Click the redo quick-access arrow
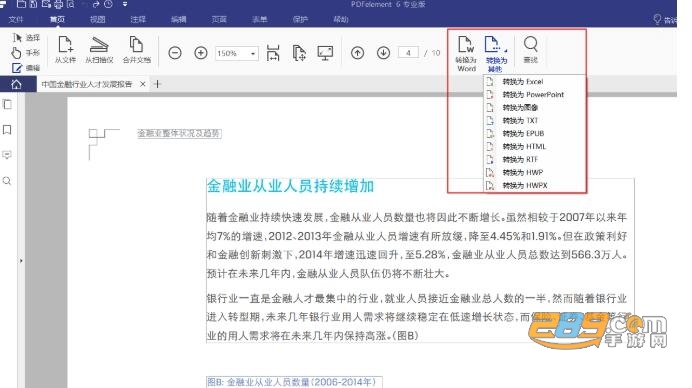Viewport: 692px width, 388px height. pos(96,4)
